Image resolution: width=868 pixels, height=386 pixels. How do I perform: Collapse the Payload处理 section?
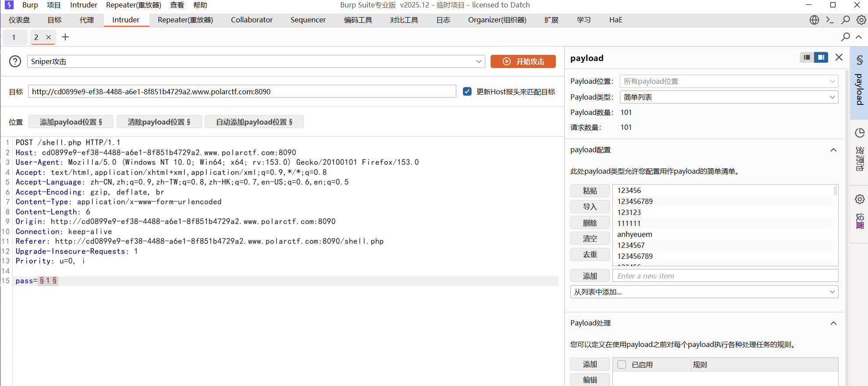833,323
